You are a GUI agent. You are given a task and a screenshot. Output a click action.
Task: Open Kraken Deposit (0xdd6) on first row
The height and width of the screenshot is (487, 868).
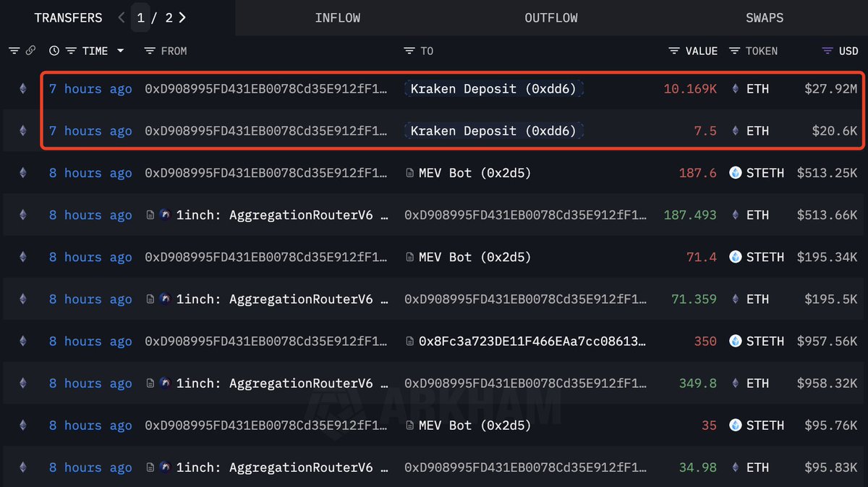pyautogui.click(x=493, y=89)
